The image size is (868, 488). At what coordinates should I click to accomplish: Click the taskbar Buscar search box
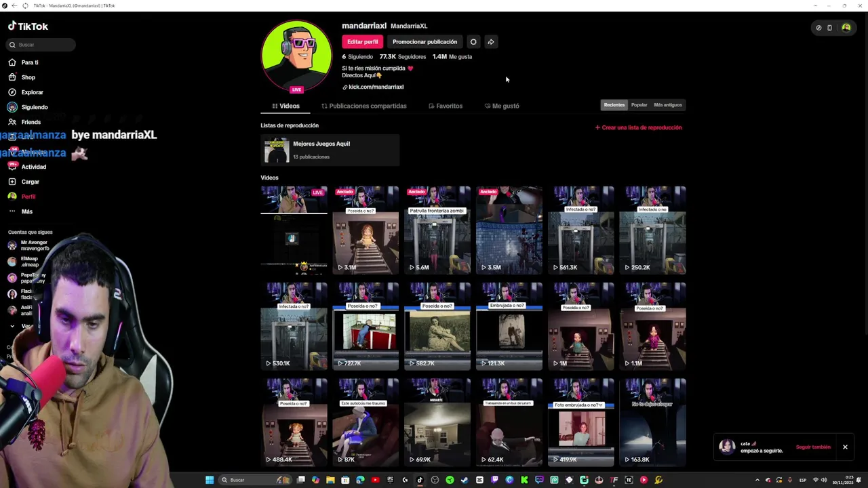point(254,480)
